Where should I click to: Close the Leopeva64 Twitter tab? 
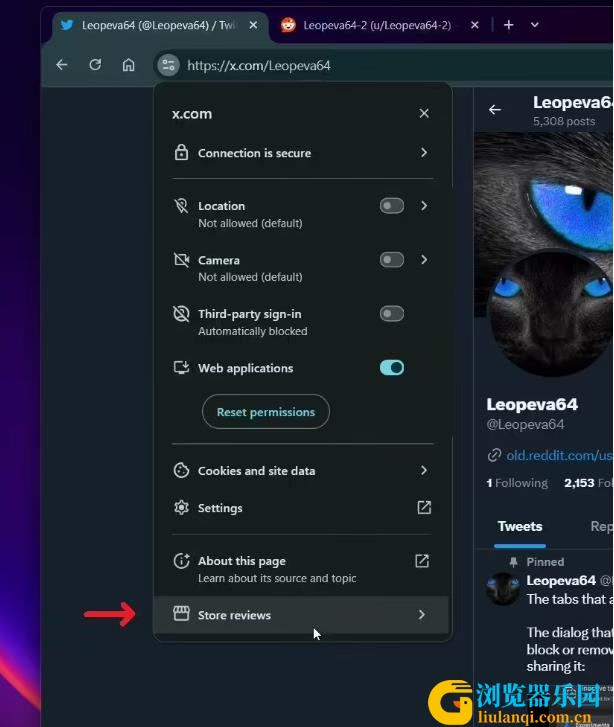coord(253,25)
